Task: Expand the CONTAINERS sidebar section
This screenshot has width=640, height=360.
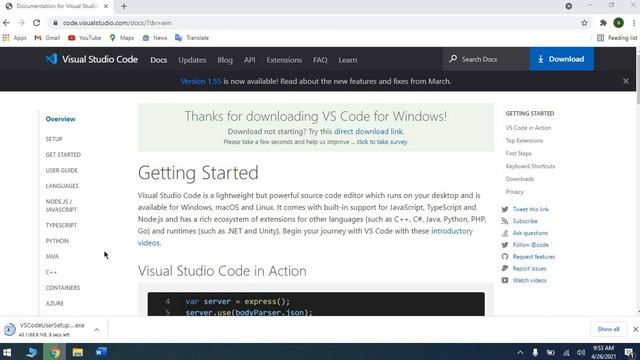Action: click(63, 288)
